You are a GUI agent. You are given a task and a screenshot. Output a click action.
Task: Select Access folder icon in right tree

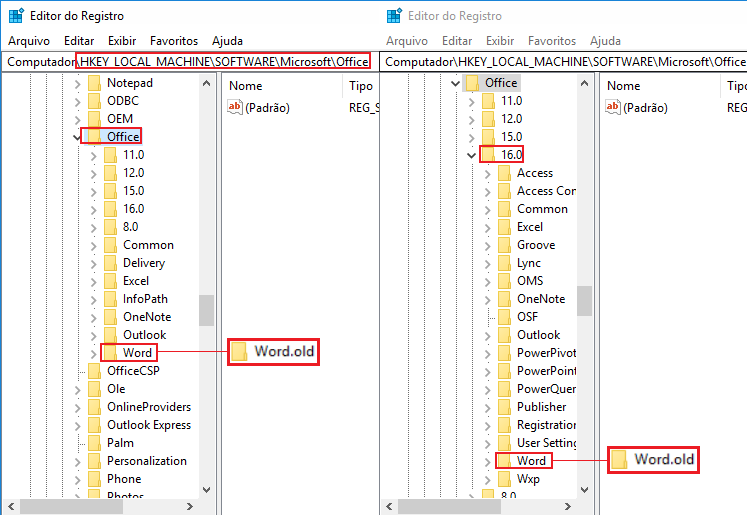point(504,173)
